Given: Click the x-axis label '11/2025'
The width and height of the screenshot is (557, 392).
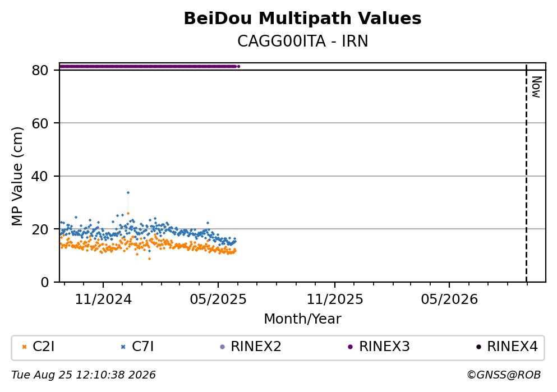Looking at the screenshot, I should click(335, 299).
